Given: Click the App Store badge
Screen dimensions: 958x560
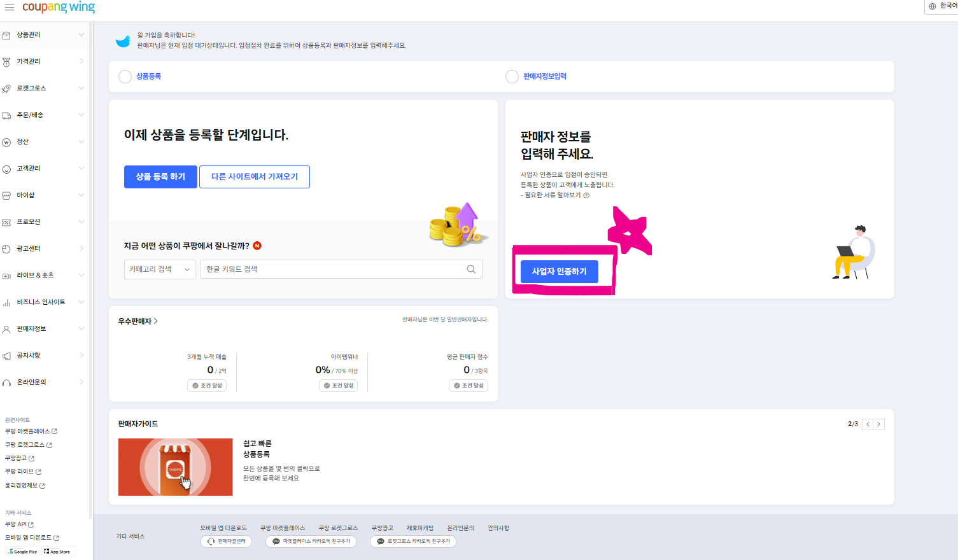Looking at the screenshot, I should (58, 551).
